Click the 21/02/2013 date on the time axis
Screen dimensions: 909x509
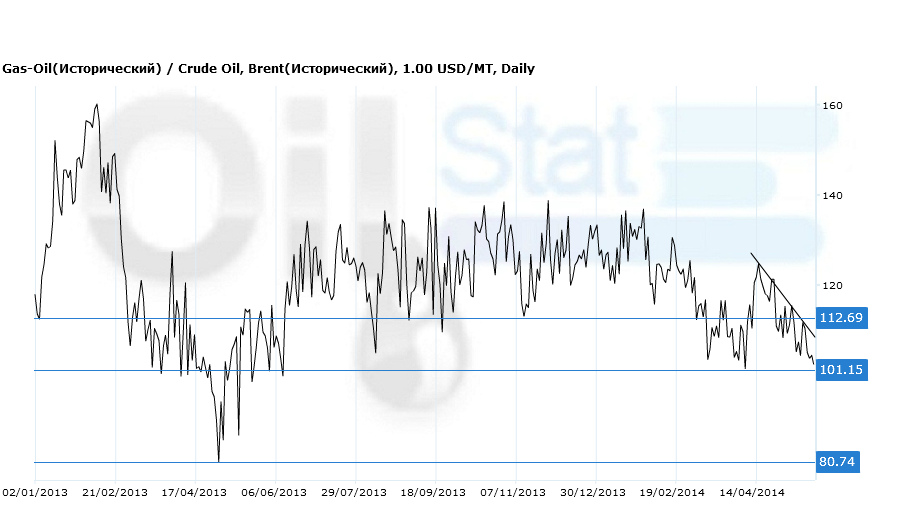coord(114,493)
